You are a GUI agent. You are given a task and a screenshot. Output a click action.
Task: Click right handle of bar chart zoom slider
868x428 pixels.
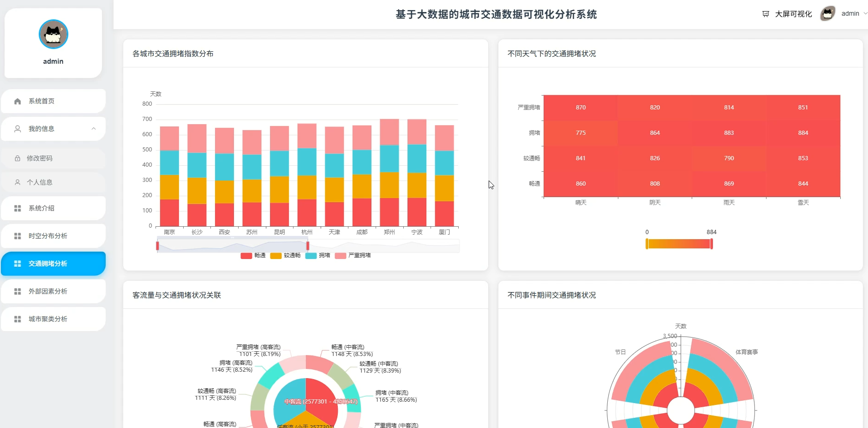tap(308, 246)
